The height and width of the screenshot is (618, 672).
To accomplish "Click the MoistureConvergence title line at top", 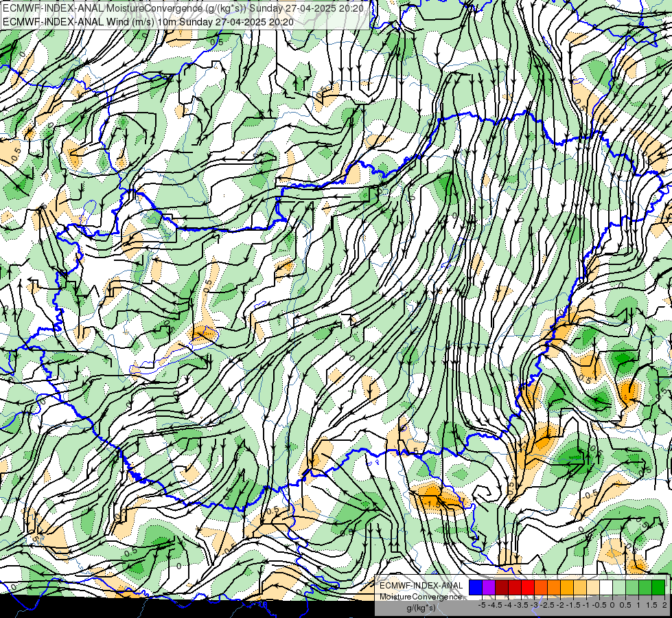I will pyautogui.click(x=183, y=8).
